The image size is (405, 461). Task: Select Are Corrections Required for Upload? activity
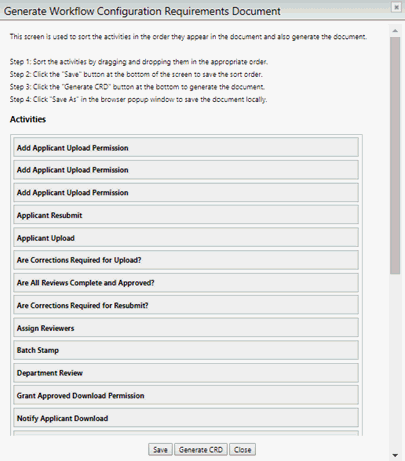tap(186, 260)
